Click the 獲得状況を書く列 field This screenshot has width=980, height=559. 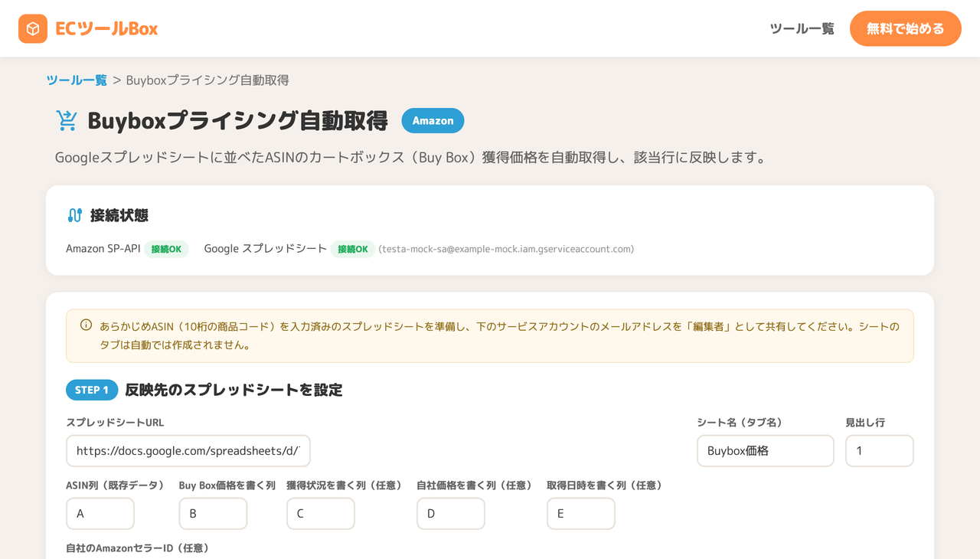(x=321, y=514)
